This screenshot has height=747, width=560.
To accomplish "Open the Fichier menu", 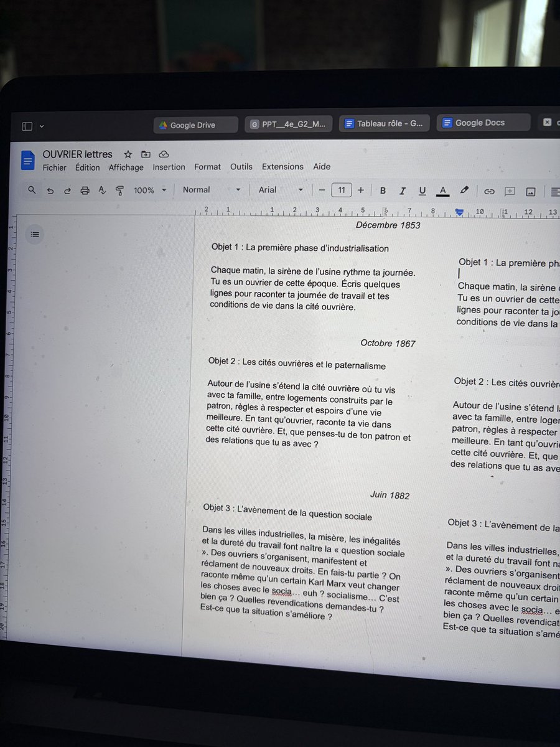I will coord(55,167).
